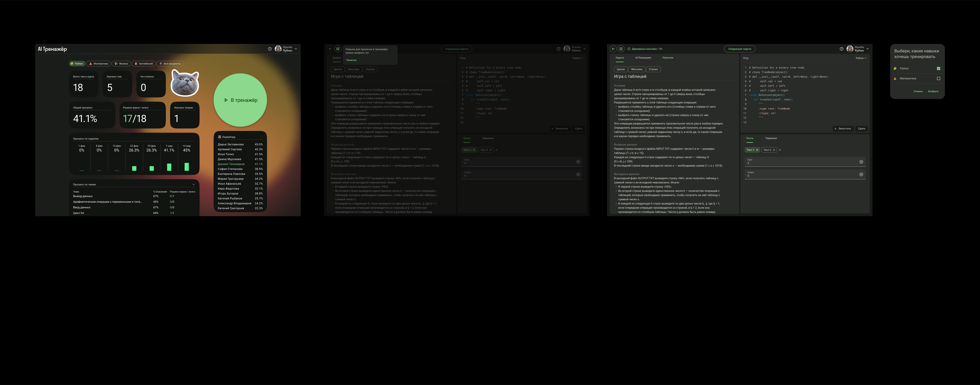This screenshot has height=385, width=980.
Task: Switch to the AI Помощник tab
Action: (x=643, y=58)
